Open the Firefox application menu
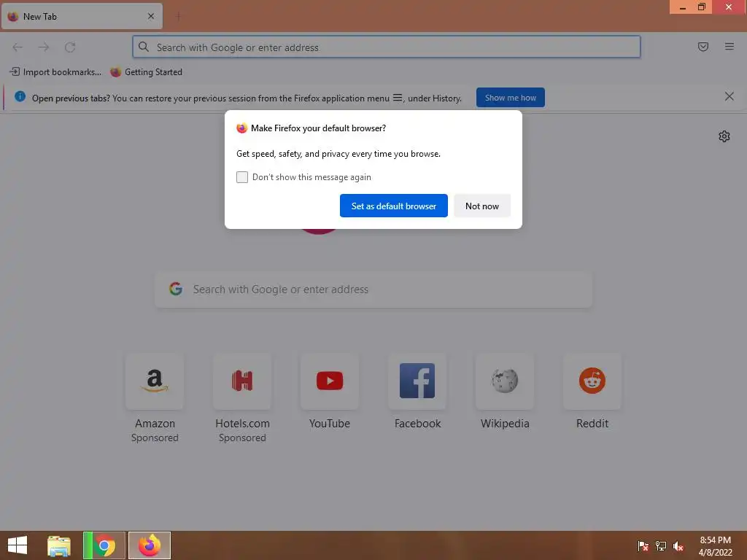 [729, 47]
